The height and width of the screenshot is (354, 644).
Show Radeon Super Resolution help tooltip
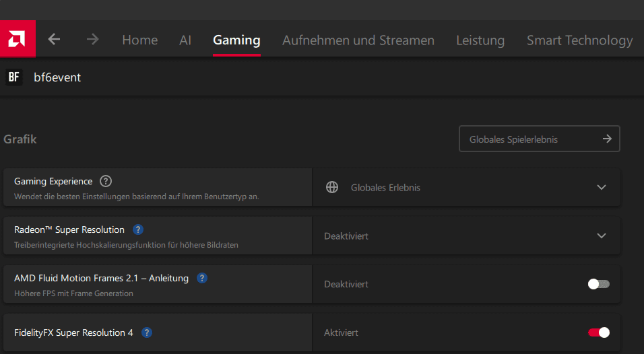[x=138, y=229]
